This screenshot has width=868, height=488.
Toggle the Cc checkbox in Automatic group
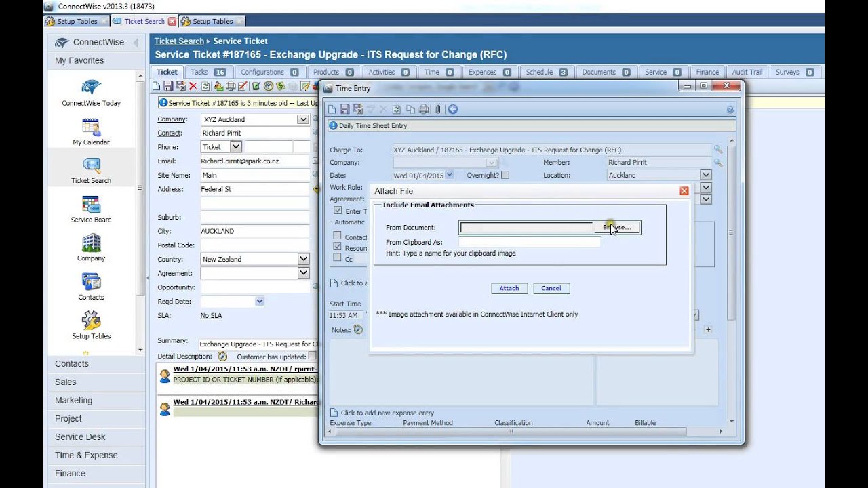[337, 258]
